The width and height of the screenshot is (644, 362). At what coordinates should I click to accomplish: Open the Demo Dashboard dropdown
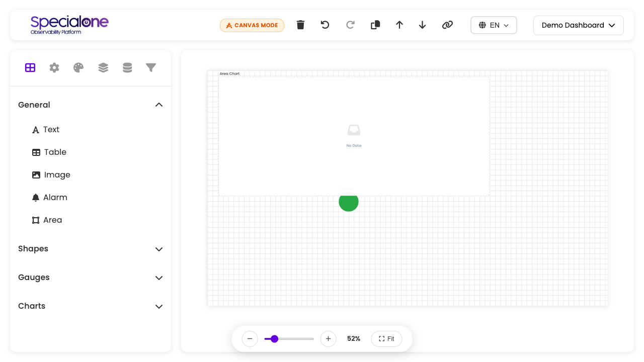579,25
